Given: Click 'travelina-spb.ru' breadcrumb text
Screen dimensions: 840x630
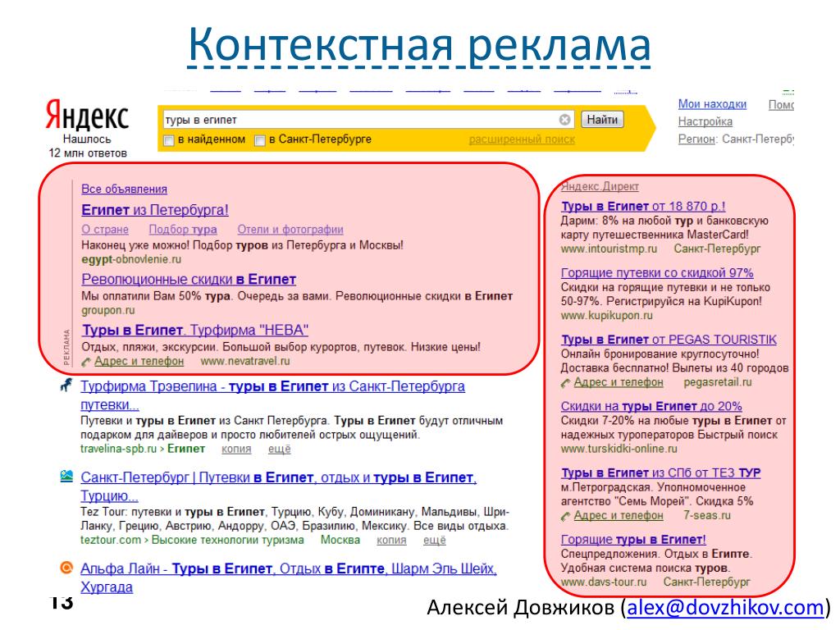Looking at the screenshot, I should pyautogui.click(x=118, y=449).
